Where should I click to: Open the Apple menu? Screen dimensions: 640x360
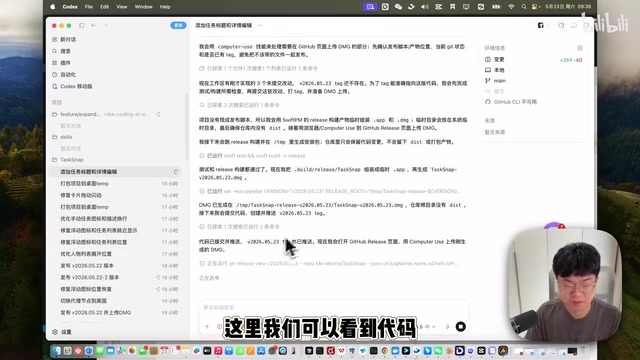coord(53,7)
